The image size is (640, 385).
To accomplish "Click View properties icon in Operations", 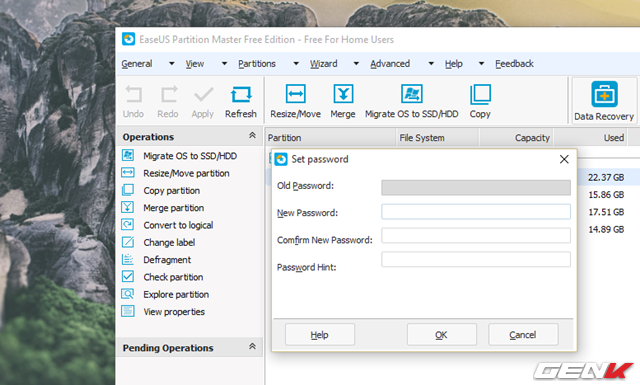I will click(128, 311).
